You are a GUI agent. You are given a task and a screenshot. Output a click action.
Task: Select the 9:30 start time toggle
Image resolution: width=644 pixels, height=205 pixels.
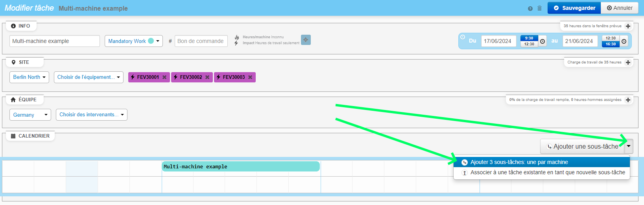tap(529, 38)
